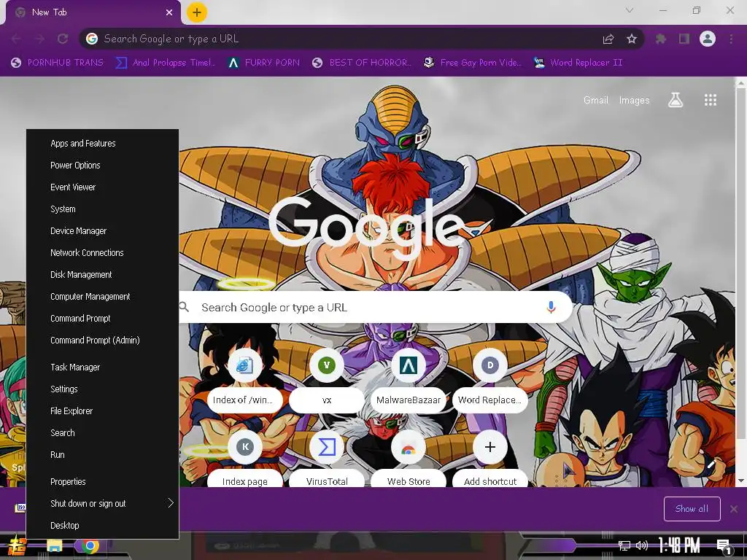Choose Properties in the menu
747x560 pixels.
click(102, 482)
